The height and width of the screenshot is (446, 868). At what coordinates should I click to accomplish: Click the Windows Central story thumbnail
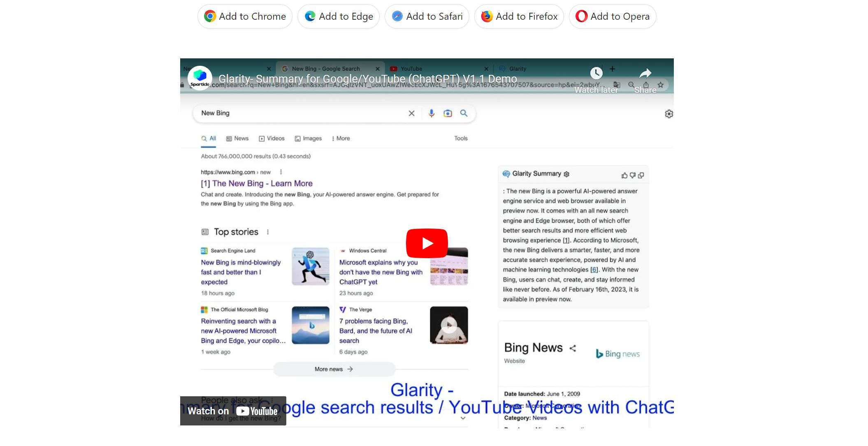pyautogui.click(x=449, y=266)
